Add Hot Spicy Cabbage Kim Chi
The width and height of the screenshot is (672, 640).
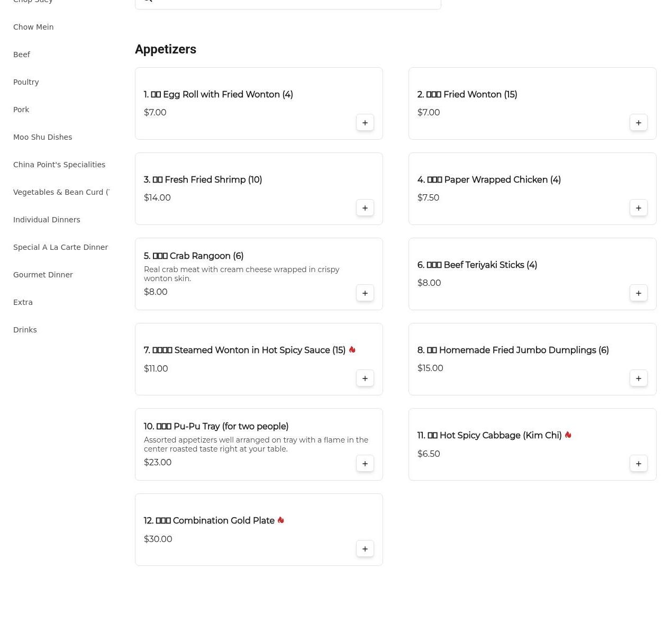(638, 464)
